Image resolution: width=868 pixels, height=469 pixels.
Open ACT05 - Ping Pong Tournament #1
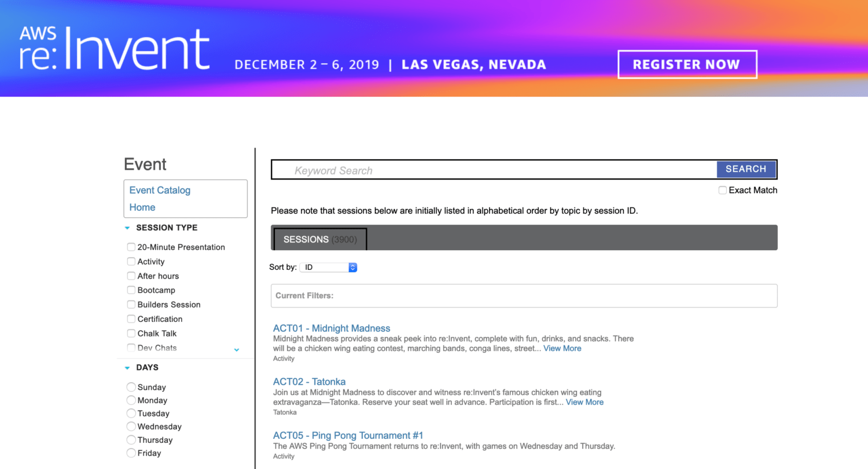click(348, 435)
